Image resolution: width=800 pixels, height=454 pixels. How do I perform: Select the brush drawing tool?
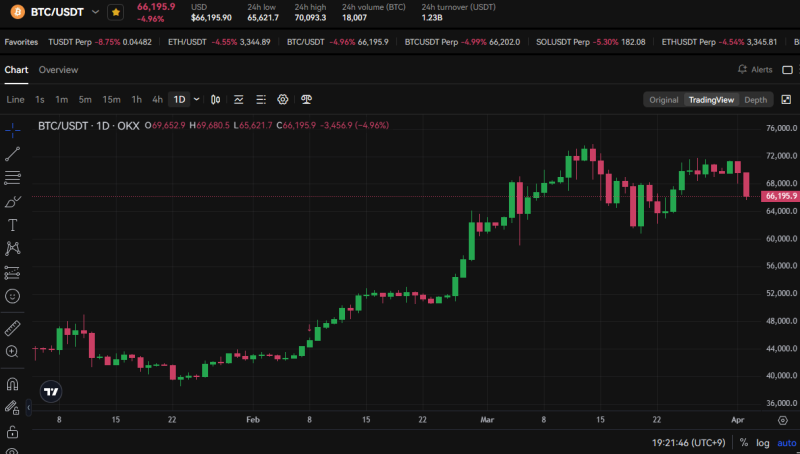13,201
